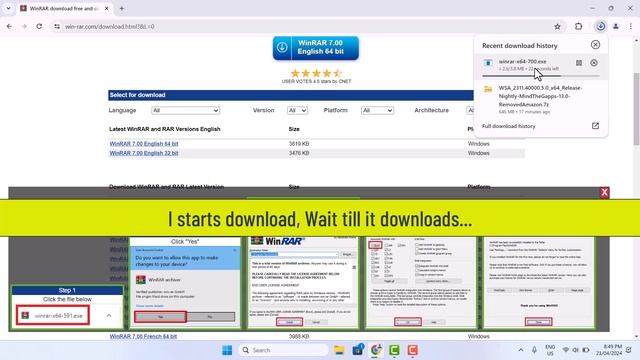Click the microphone tray icon
This screenshot has height=360, width=640.
[x=534, y=350]
